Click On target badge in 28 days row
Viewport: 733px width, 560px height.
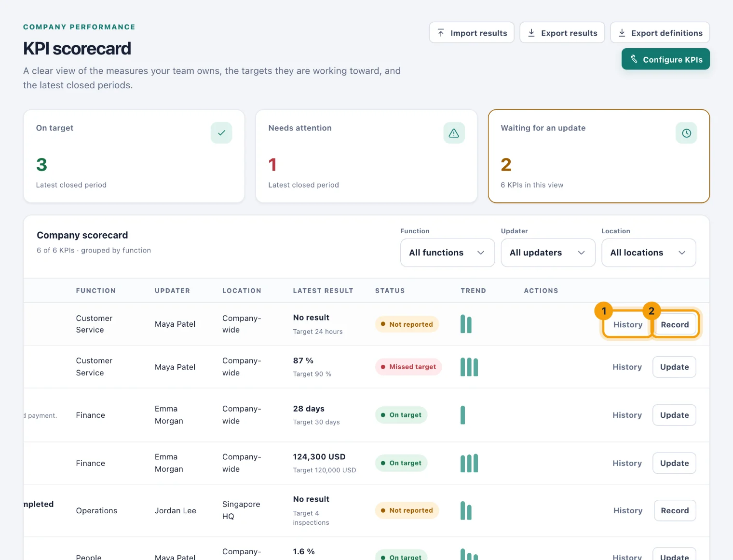[401, 415]
